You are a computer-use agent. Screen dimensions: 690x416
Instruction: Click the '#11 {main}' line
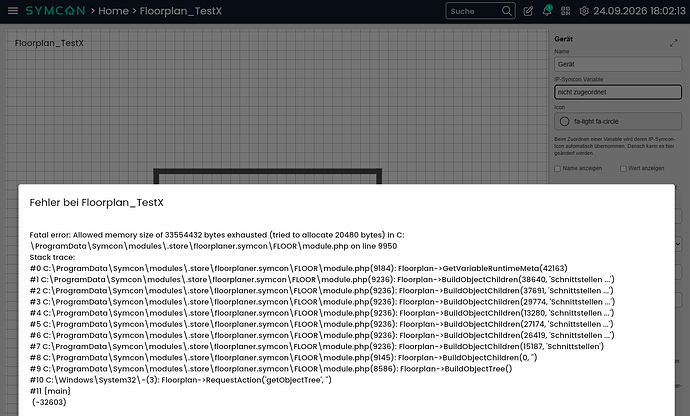[x=50, y=391]
